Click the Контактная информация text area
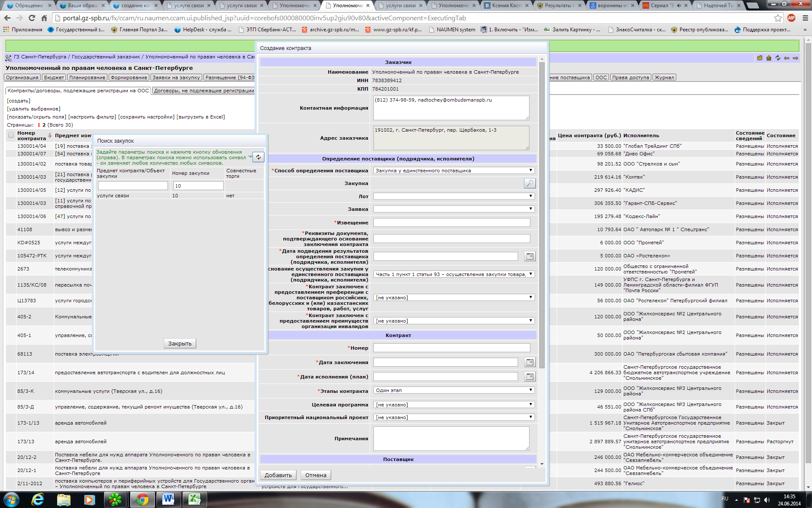812x508 pixels. click(451, 108)
